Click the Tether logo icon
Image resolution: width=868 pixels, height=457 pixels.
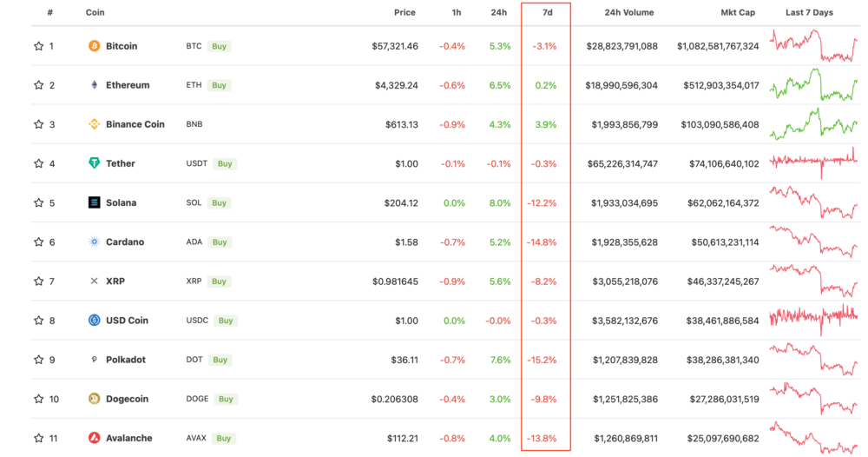coord(95,163)
